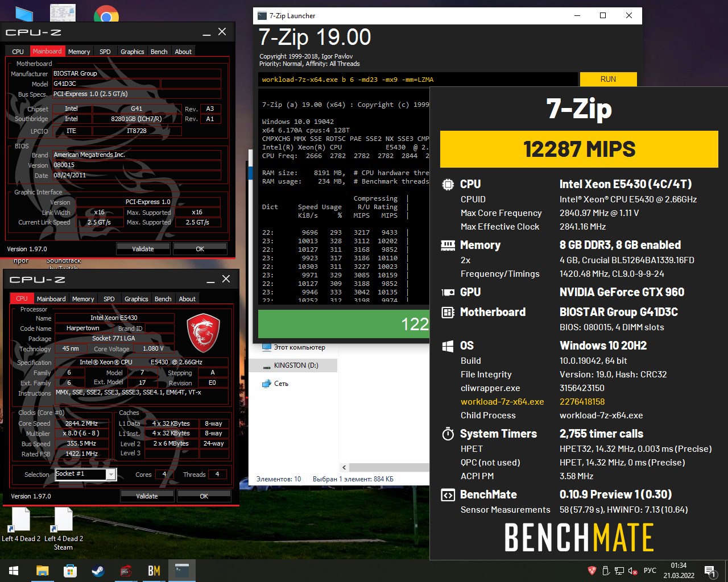Open Graphics tab in upper CPU-Z window
Viewport: 728px width, 582px height.
point(133,52)
